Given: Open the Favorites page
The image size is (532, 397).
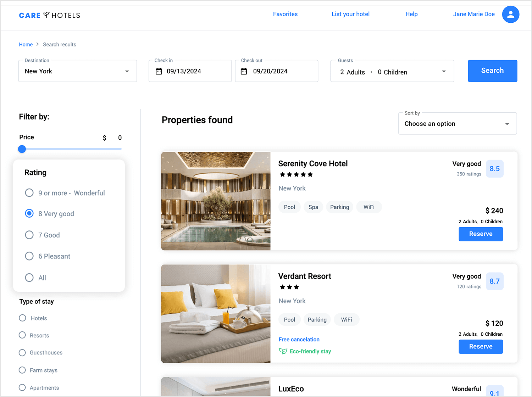Looking at the screenshot, I should click(285, 14).
